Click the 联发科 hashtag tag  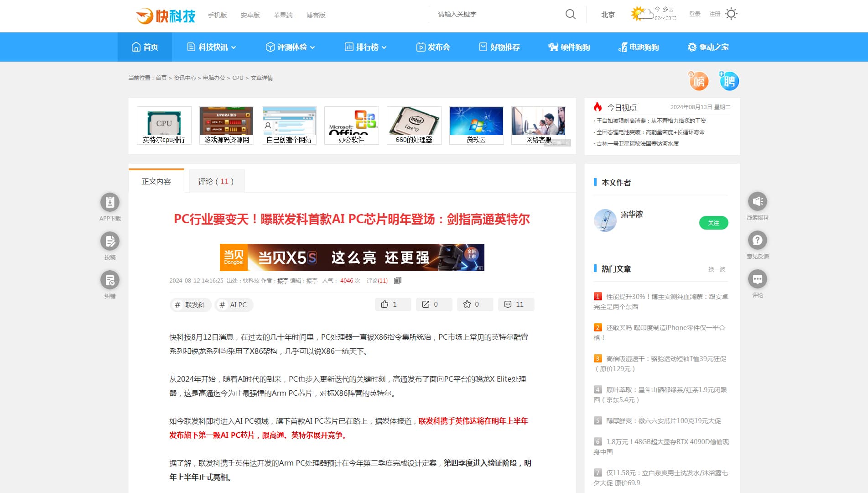[191, 305]
